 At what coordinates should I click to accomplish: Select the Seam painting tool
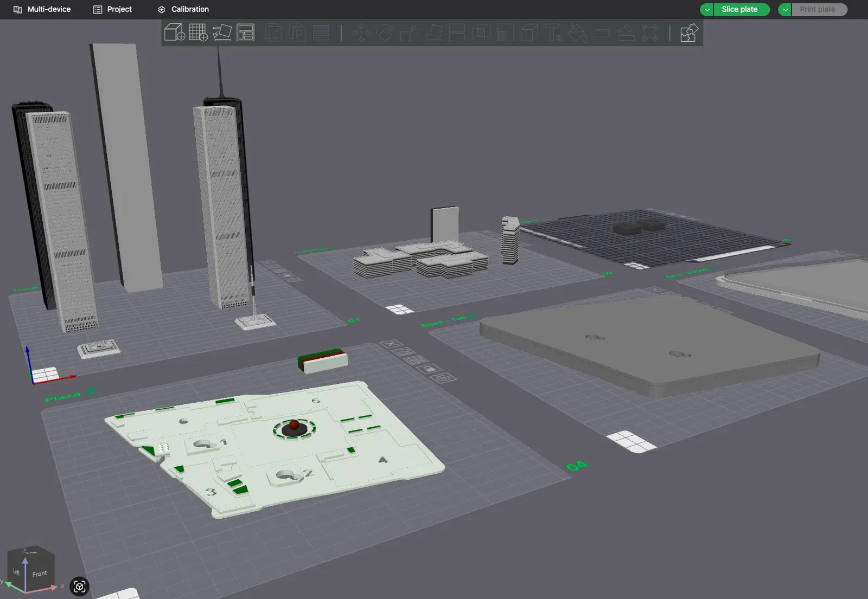pyautogui.click(x=529, y=33)
